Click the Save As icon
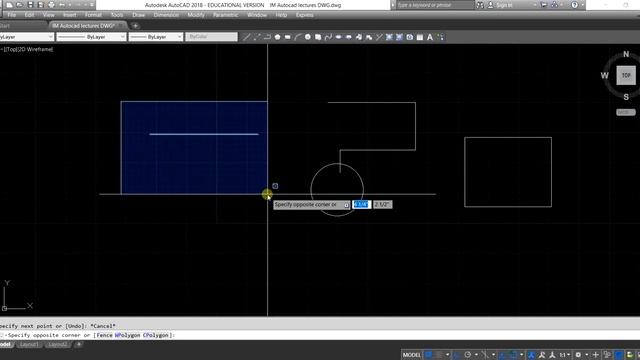This screenshot has height=360, width=640. tap(41, 5)
